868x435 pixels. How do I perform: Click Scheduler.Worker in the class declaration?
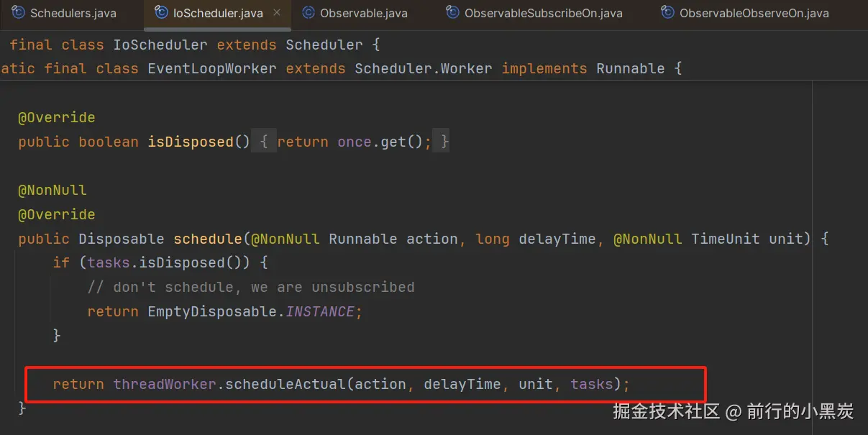[x=424, y=68]
